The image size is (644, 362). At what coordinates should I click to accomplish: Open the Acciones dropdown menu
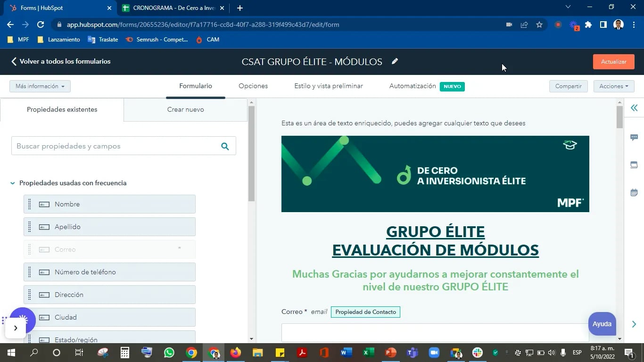click(x=614, y=86)
